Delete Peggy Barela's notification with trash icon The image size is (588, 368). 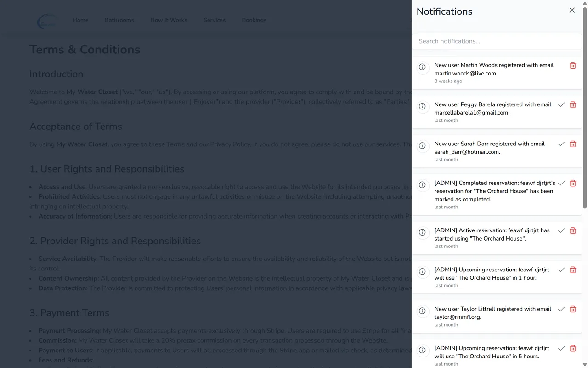[x=572, y=105]
